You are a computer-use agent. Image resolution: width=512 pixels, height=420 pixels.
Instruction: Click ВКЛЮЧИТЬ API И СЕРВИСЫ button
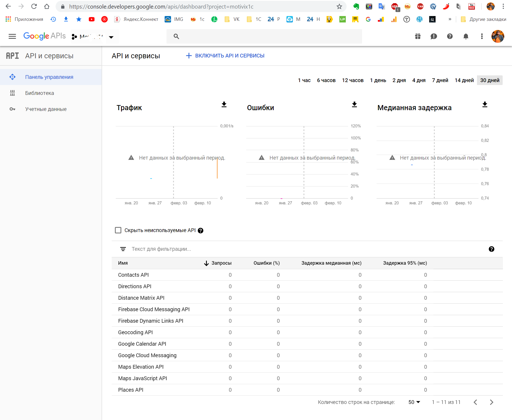click(225, 56)
